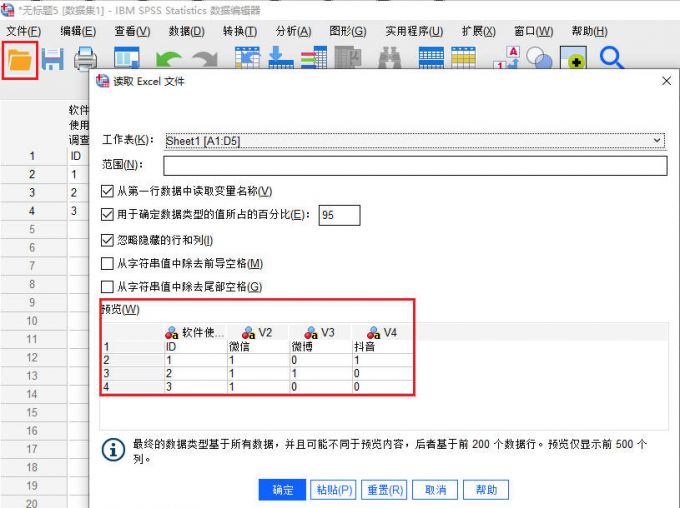Viewport: 680px width, 508px height.
Task: Click the Show all variables icon
Action: 573,58
